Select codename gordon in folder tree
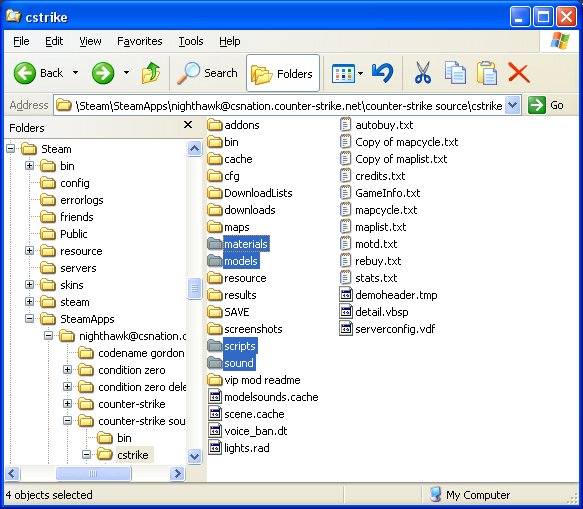The image size is (583, 509). tap(131, 353)
